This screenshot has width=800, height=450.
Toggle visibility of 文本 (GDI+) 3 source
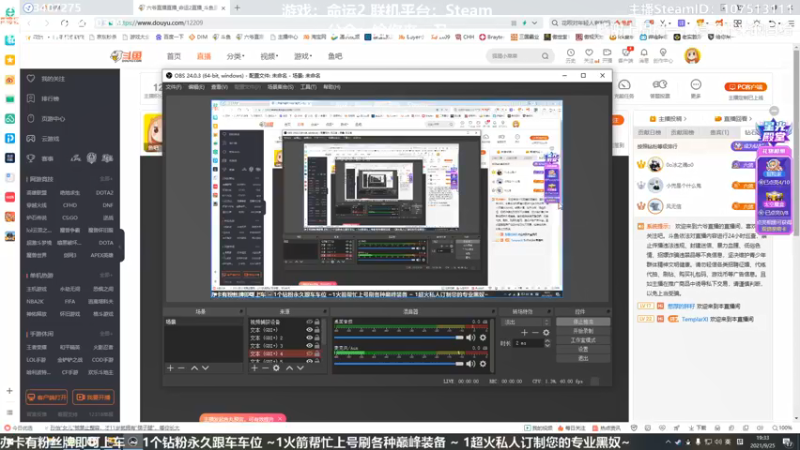point(309,345)
